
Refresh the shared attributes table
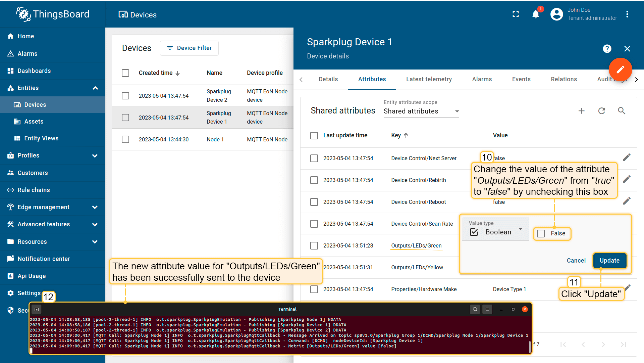pos(601,111)
